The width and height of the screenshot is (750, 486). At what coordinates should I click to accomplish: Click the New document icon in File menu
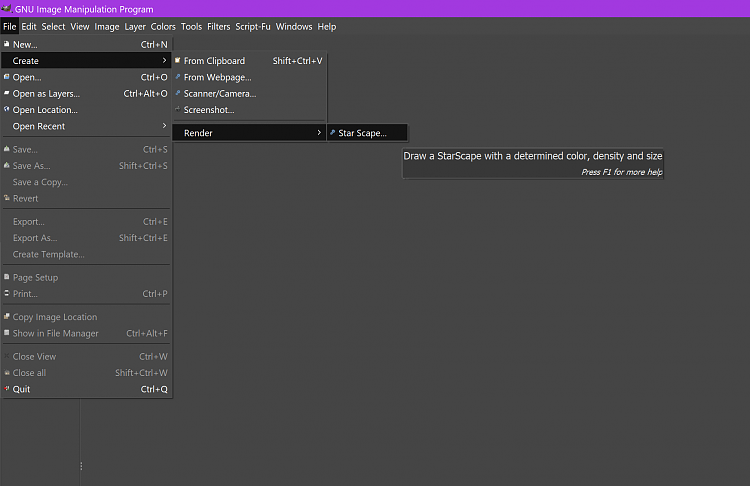[x=7, y=44]
